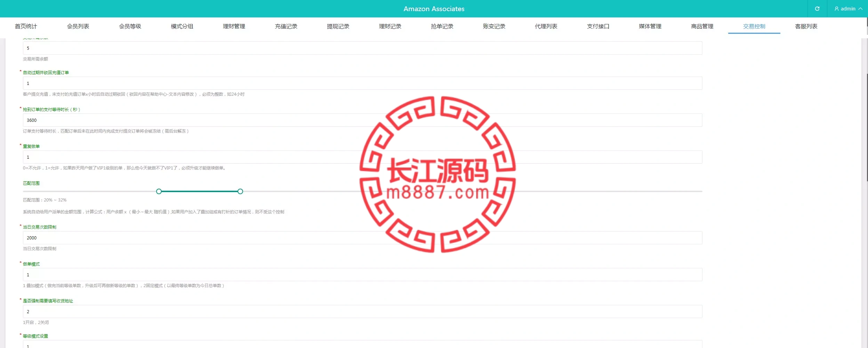Click the 做单模式 label
The image size is (868, 348).
31,264
